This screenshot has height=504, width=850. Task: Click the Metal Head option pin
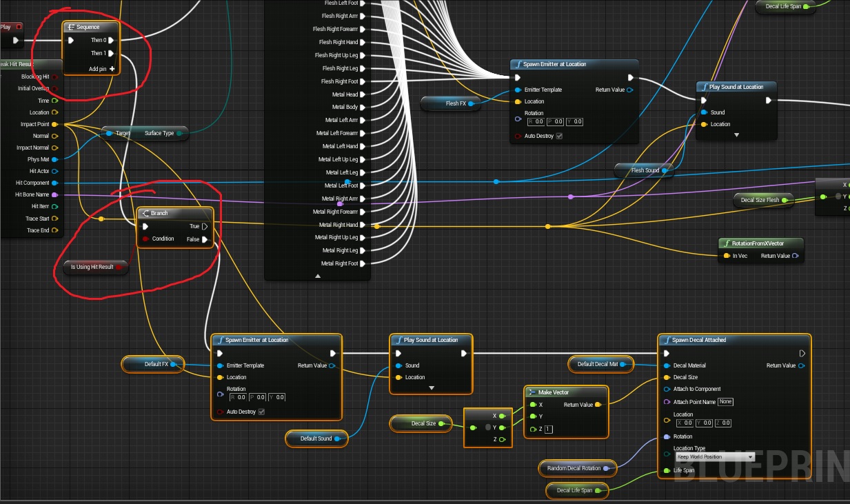point(363,94)
